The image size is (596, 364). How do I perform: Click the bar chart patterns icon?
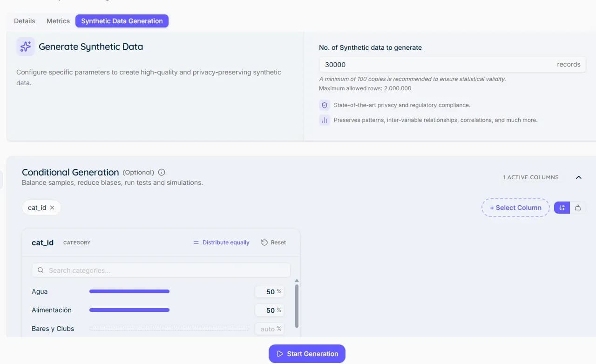[325, 120]
